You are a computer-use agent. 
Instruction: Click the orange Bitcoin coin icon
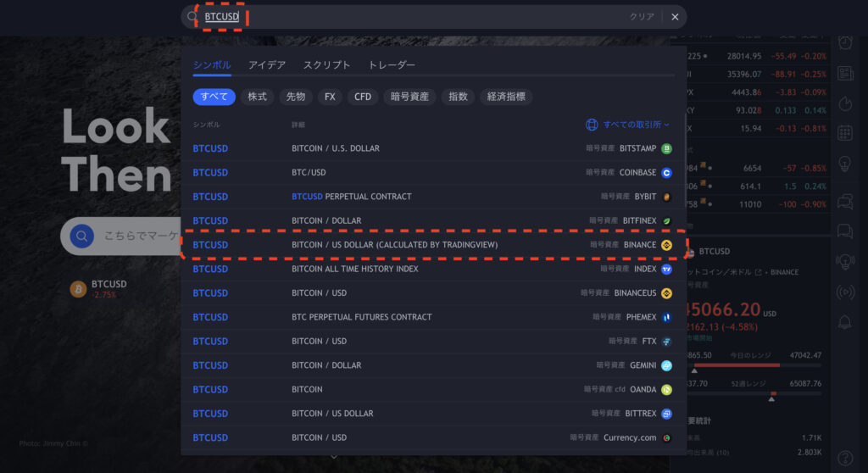coord(78,288)
